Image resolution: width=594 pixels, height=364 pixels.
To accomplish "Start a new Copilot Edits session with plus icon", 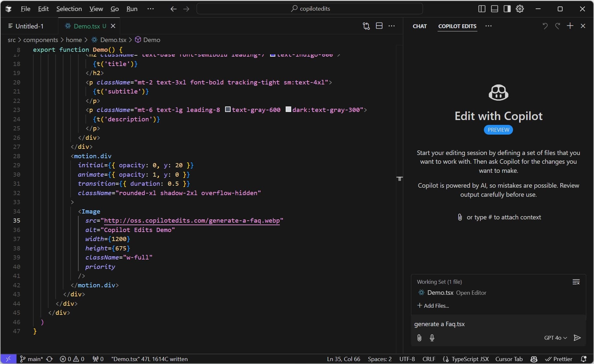I will coord(570,26).
